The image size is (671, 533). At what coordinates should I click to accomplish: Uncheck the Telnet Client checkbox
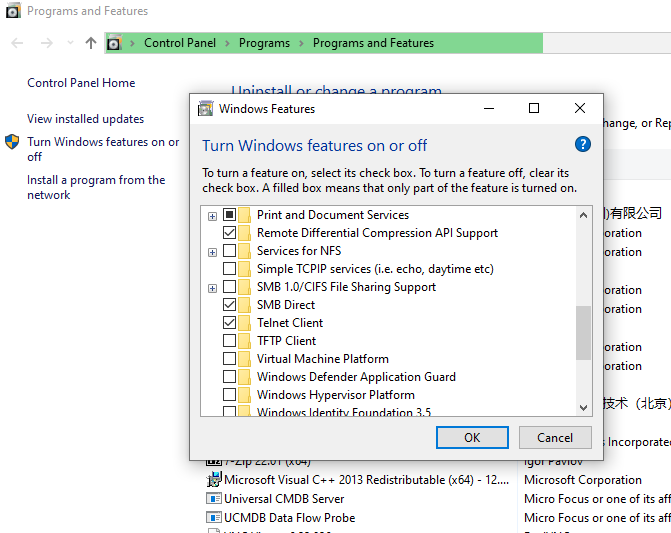230,323
